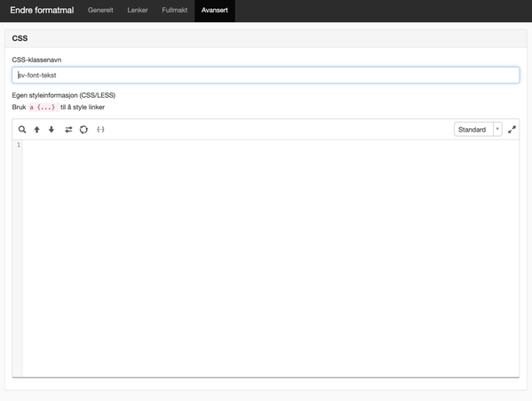Image resolution: width=532 pixels, height=401 pixels.
Task: Click line number 1 in the gutter
Action: pos(19,145)
